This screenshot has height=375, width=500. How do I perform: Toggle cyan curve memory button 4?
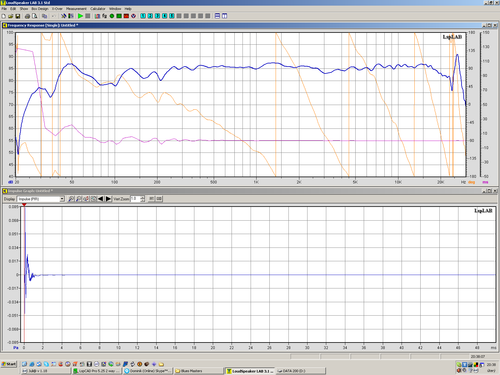pyautogui.click(x=165, y=16)
